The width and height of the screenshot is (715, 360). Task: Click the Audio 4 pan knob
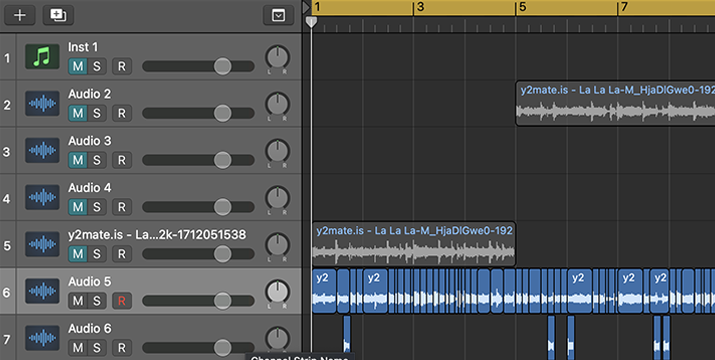277,198
